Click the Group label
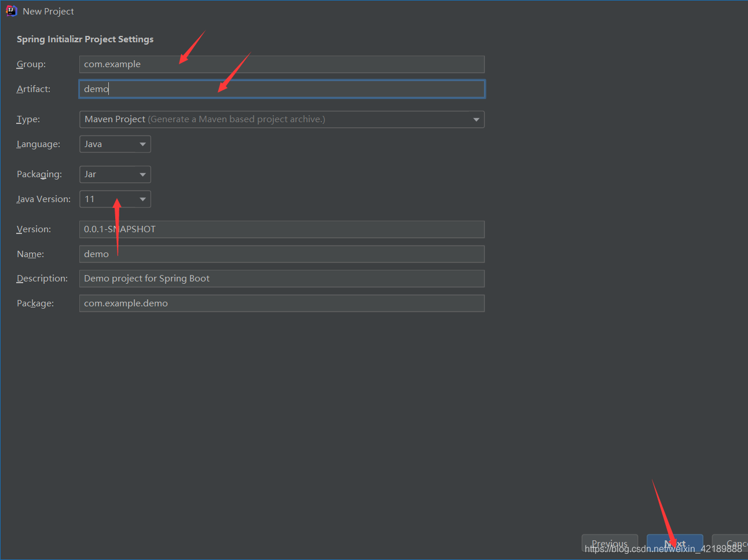The image size is (748, 560). coord(31,64)
